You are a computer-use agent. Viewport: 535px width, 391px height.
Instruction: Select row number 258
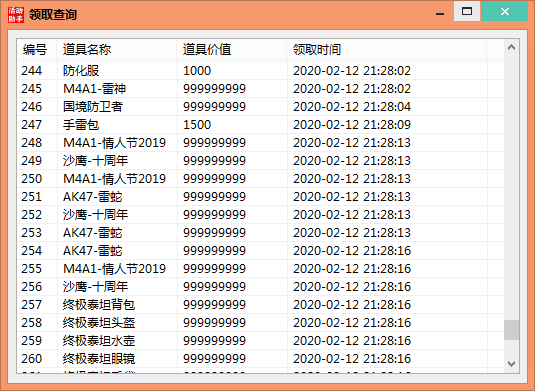pos(31,323)
